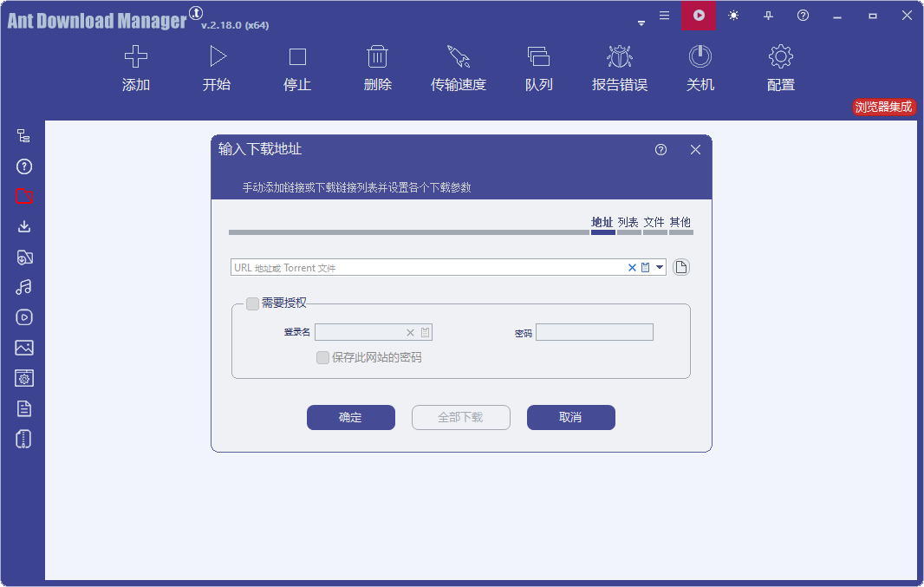Click the 报告错误 bug report icon

click(x=620, y=56)
